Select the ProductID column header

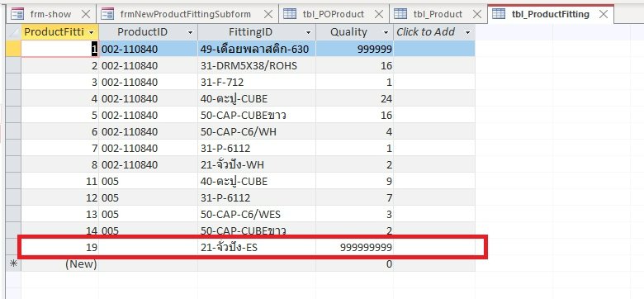tap(149, 32)
